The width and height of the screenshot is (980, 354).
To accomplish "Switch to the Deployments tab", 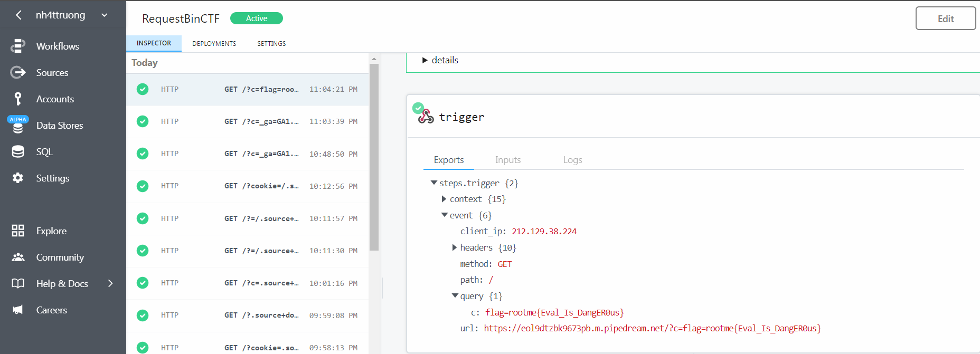I will tap(214, 44).
